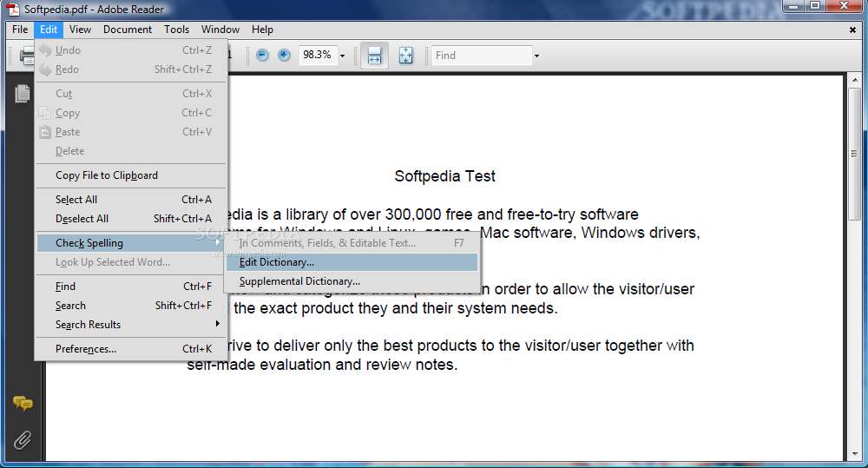Click Look Up Selected Word entry
The height and width of the screenshot is (468, 868).
[x=131, y=262]
